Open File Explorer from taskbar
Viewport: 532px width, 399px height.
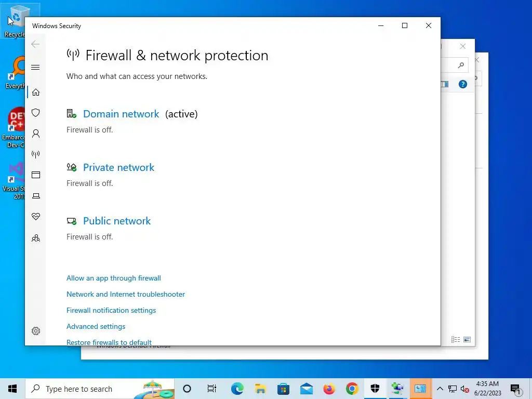(260, 389)
